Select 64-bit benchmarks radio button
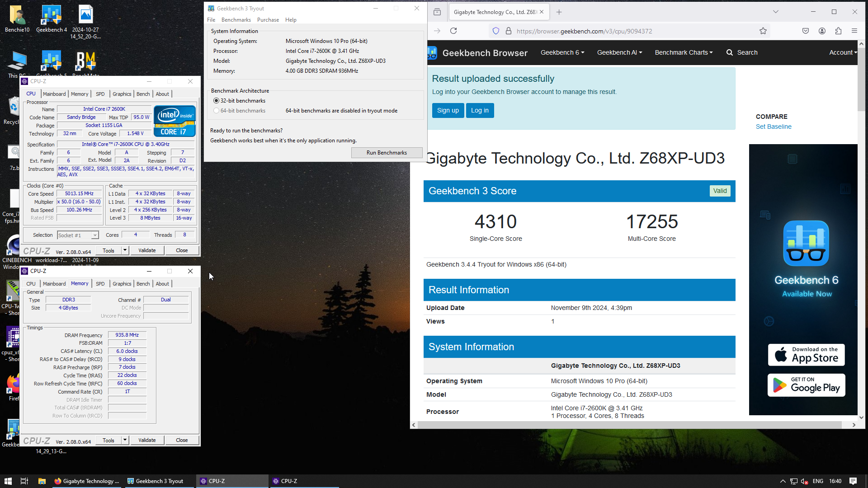 pyautogui.click(x=216, y=111)
